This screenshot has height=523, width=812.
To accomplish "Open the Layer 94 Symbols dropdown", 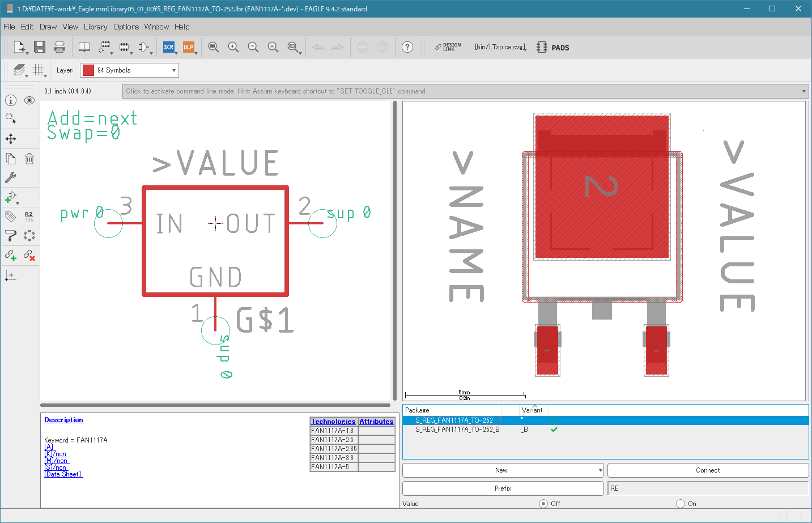I will tap(129, 70).
